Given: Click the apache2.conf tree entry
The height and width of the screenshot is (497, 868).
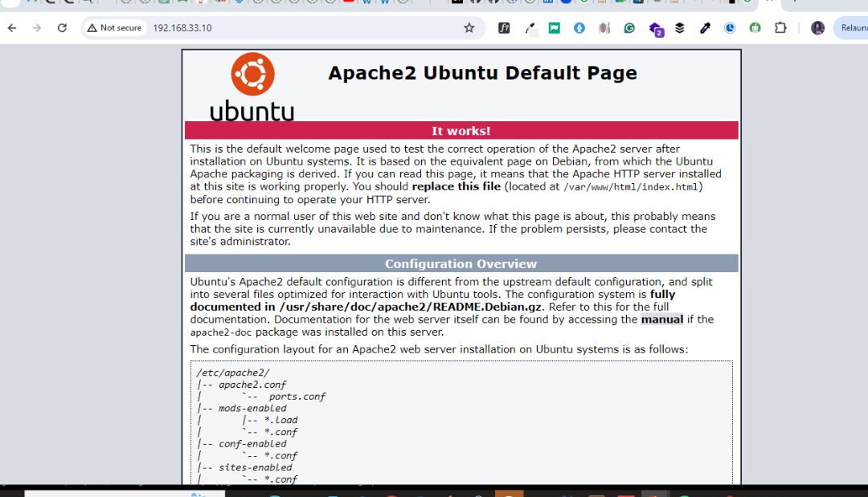Looking at the screenshot, I should [x=252, y=385].
